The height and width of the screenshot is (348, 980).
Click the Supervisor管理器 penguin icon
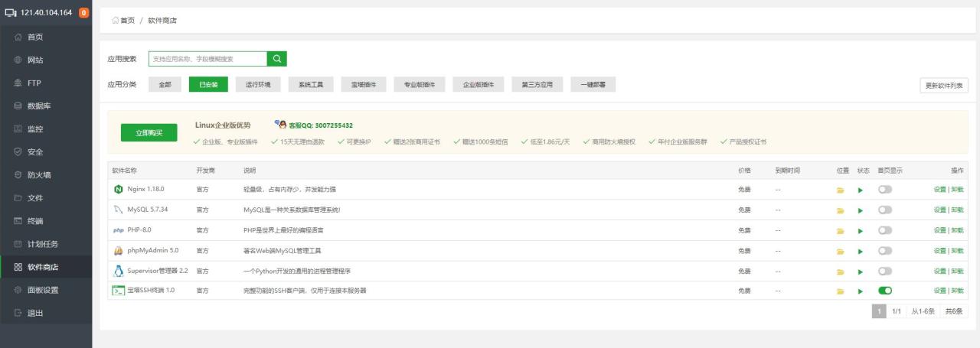(118, 270)
